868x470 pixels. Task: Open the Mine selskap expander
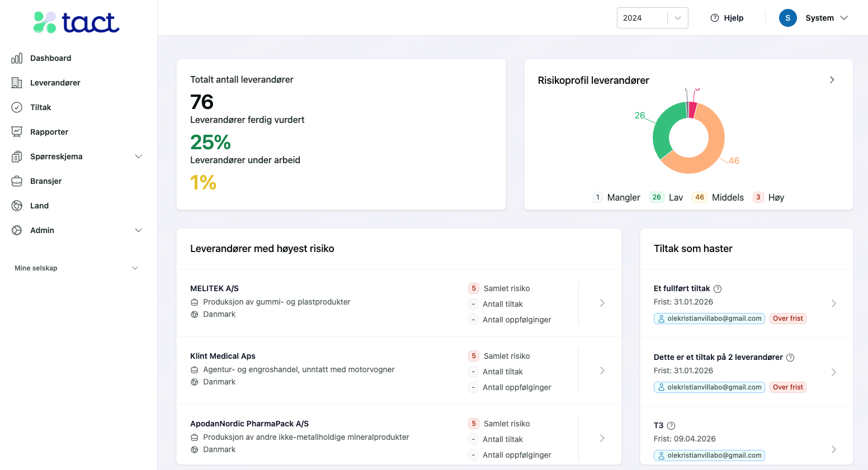(x=135, y=268)
